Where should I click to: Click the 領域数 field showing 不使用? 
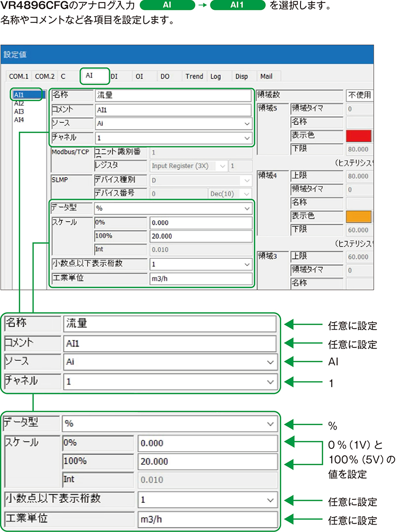(359, 95)
